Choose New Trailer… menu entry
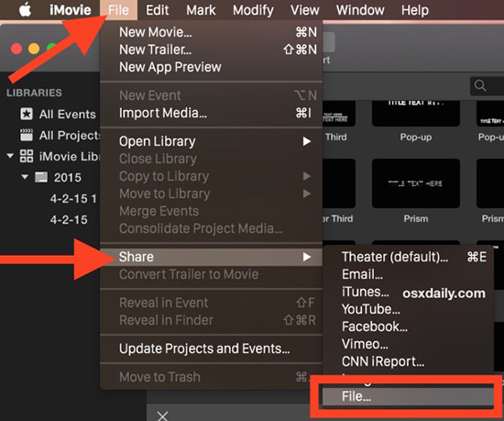This screenshot has height=421, width=504. click(212, 50)
